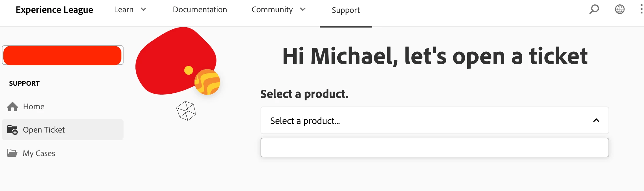
Task: Expand the Learn menu chevron
Action: (x=143, y=9)
